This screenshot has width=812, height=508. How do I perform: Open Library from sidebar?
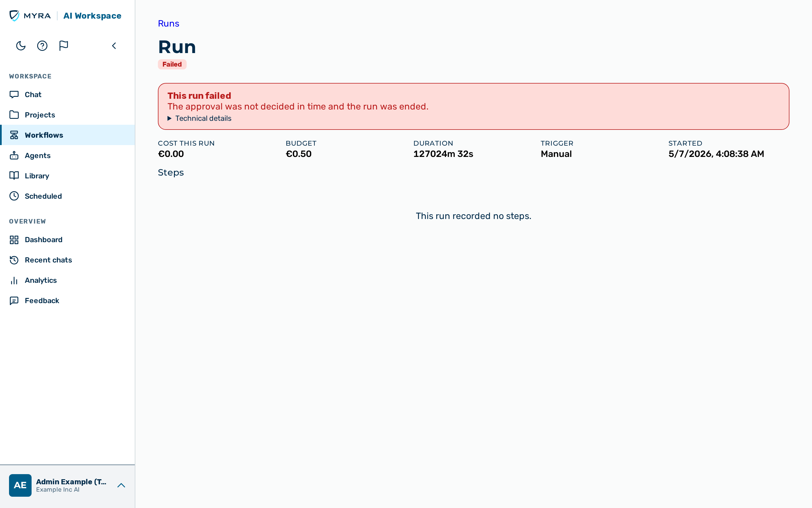68,176
